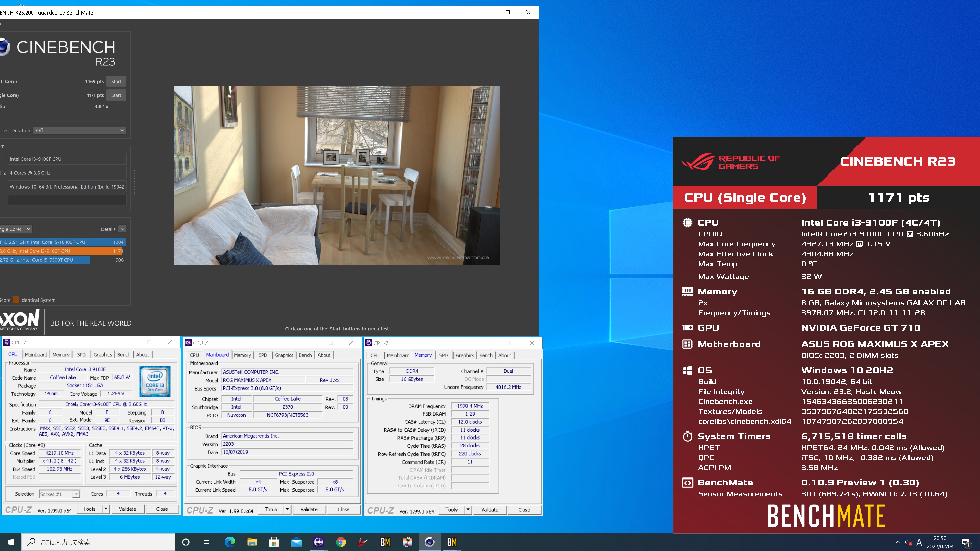This screenshot has height=551, width=980.
Task: Click the CPU-Z title icon in left window
Action: tap(6, 342)
